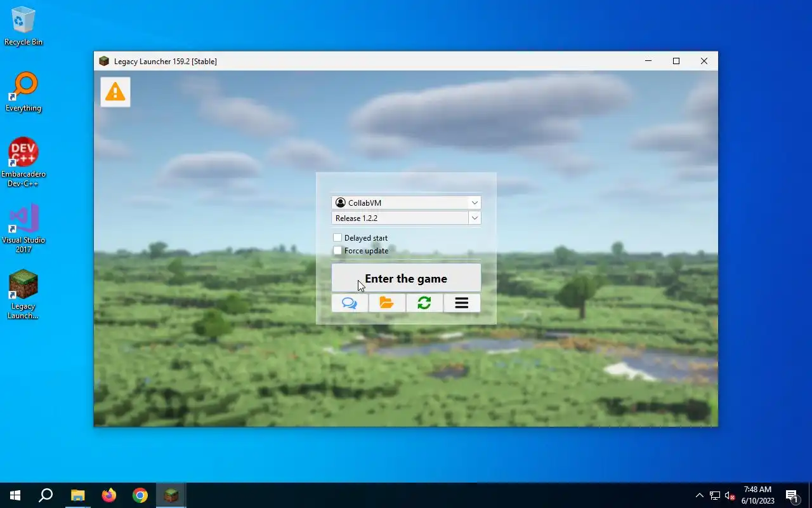This screenshot has width=812, height=508.
Task: Toggle the Force update checkbox
Action: tap(337, 250)
